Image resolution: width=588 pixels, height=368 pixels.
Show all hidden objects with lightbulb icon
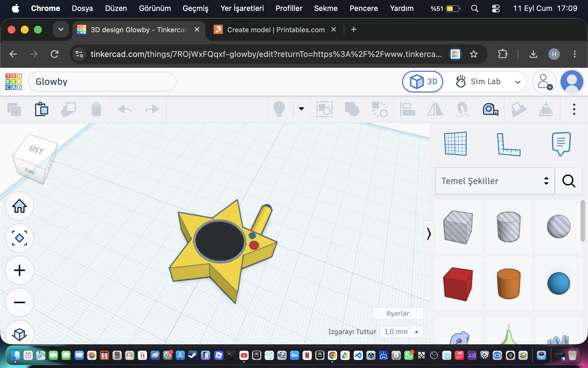click(279, 109)
